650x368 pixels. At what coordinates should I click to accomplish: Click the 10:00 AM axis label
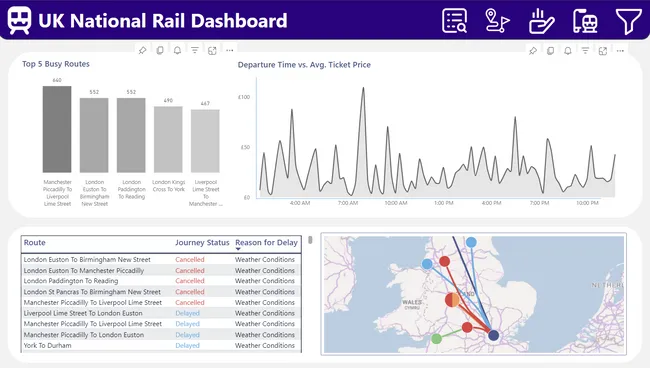point(396,203)
